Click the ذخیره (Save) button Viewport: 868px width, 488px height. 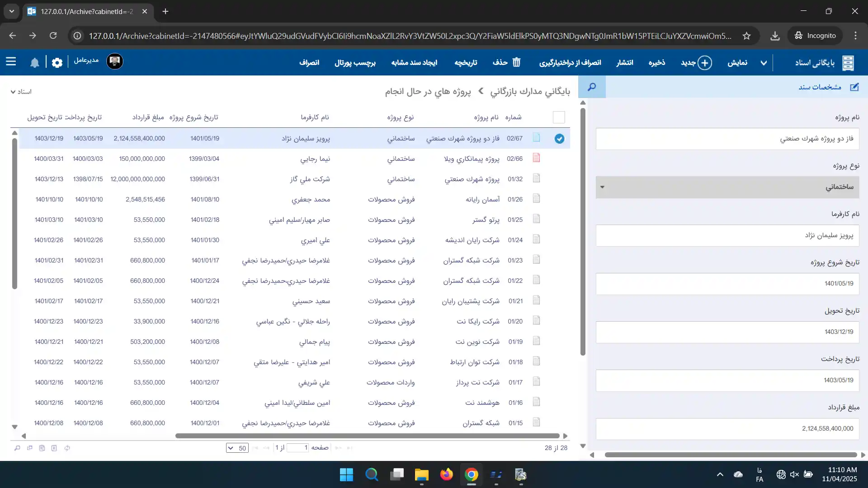click(656, 63)
